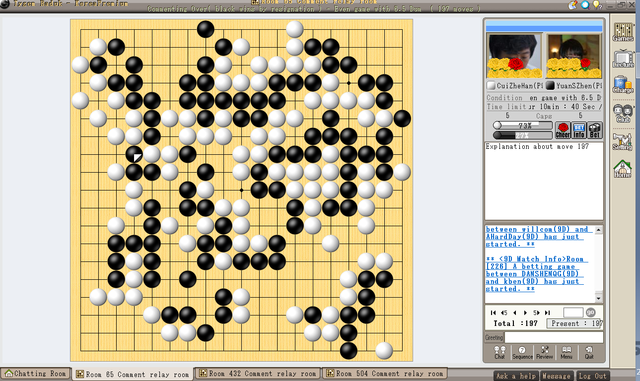640x381 pixels.
Task: Go back five moves
Action: (504, 312)
